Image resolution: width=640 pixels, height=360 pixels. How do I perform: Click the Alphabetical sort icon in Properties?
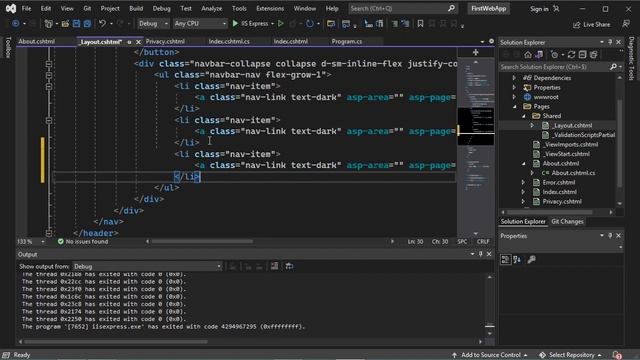click(x=517, y=259)
